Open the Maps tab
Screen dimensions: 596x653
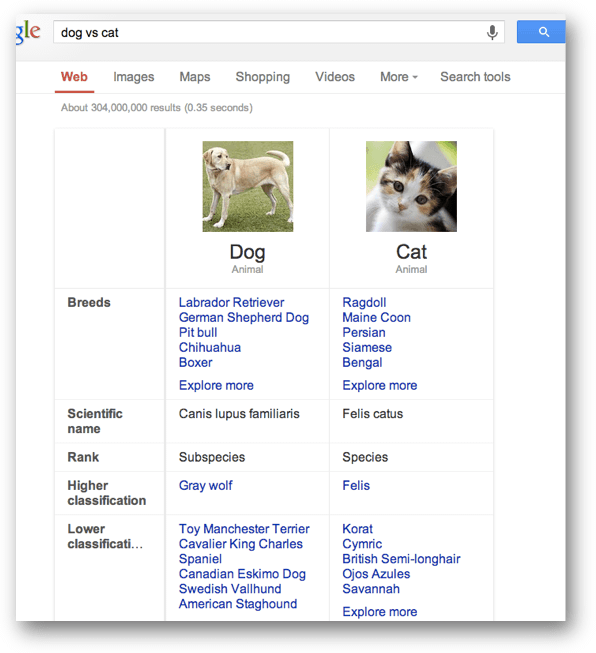195,77
